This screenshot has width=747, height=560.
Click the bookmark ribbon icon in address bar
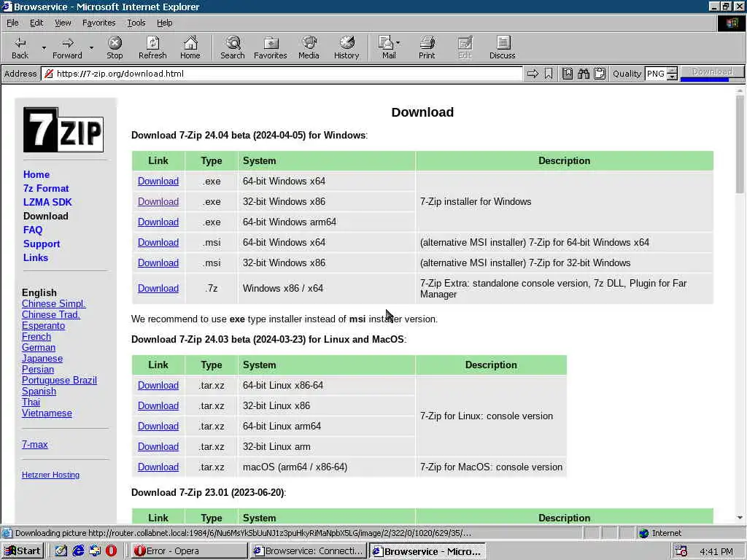click(549, 74)
